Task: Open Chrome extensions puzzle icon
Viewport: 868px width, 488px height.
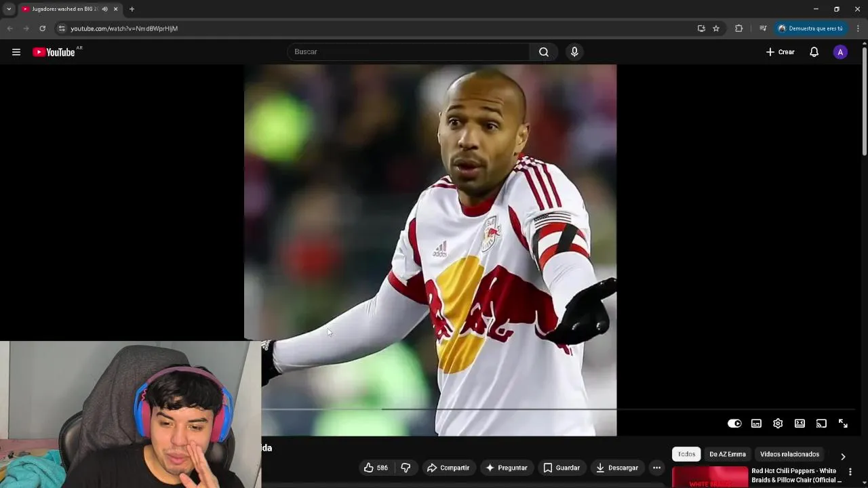Action: tap(739, 28)
